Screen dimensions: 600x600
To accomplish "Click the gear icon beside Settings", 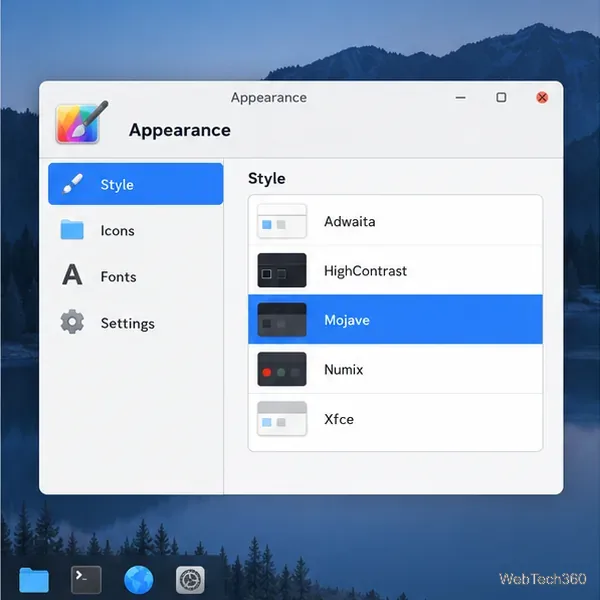I will coord(72,321).
